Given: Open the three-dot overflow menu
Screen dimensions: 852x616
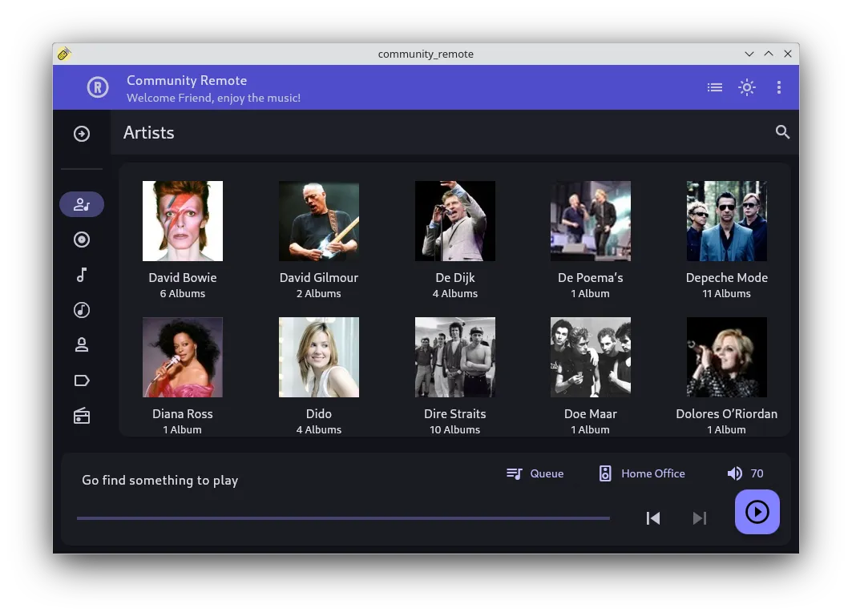Looking at the screenshot, I should (779, 87).
